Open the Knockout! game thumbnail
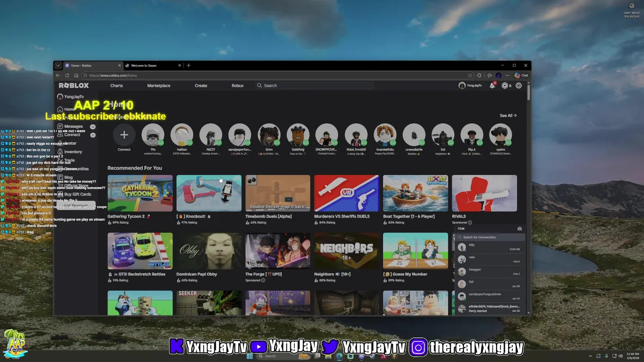Image resolution: width=644 pixels, height=362 pixels. point(209,193)
